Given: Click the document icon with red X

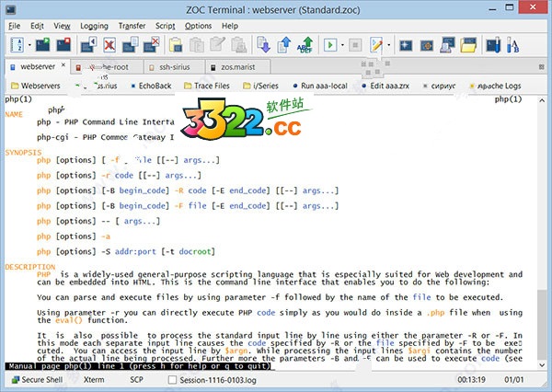Looking at the screenshot, I should click(109, 45).
